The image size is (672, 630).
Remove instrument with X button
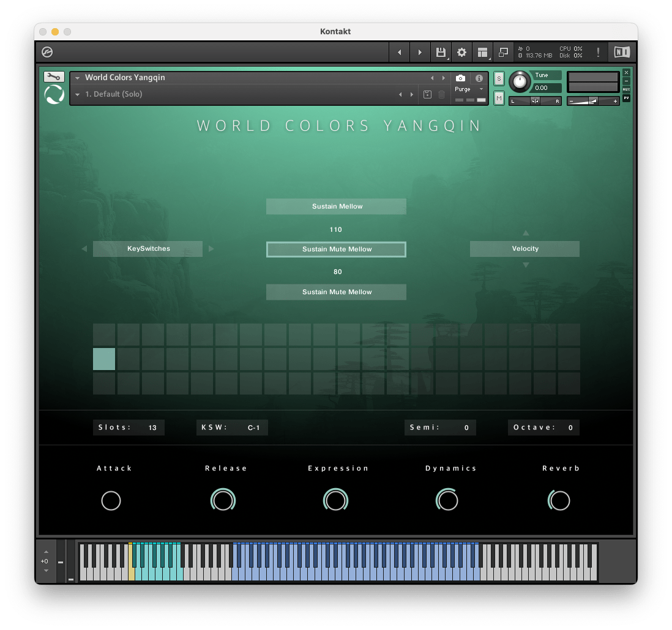tap(626, 73)
